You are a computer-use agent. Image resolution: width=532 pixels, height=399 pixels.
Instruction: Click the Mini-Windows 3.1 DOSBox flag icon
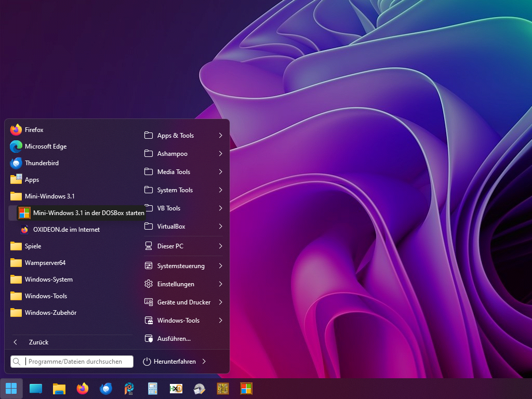click(x=24, y=212)
